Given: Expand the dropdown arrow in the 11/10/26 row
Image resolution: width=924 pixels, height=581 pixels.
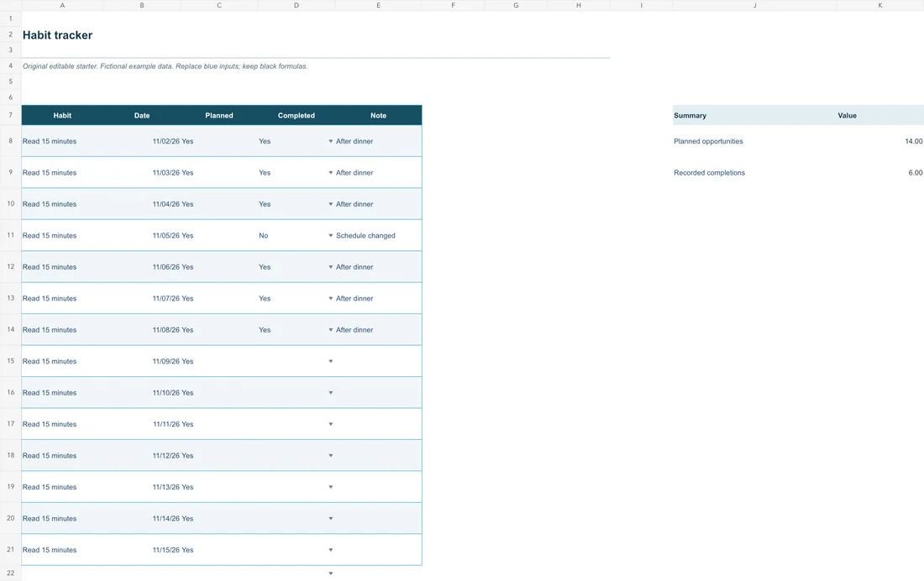Looking at the screenshot, I should [331, 392].
